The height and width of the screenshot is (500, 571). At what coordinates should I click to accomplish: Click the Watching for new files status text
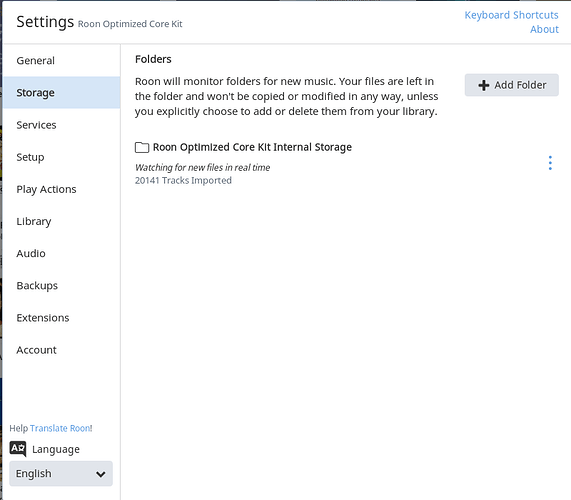202,167
